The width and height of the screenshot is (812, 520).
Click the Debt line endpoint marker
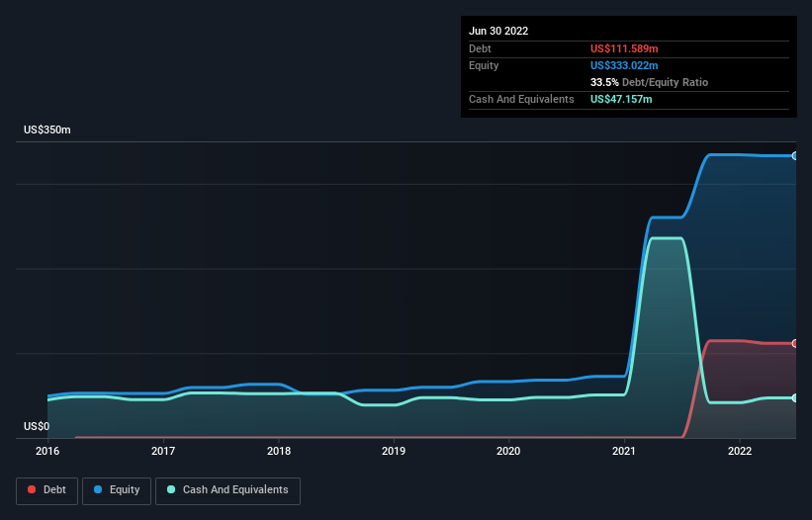795,344
